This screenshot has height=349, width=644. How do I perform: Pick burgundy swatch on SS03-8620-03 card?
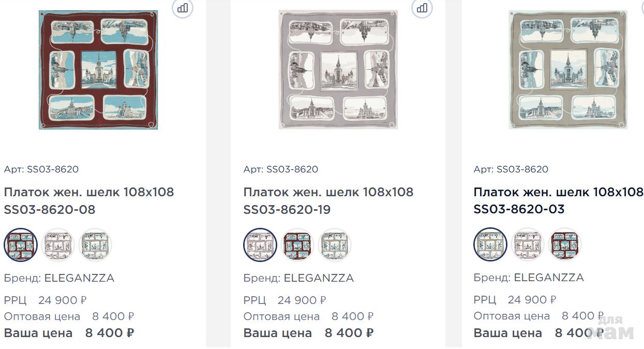[565, 244]
